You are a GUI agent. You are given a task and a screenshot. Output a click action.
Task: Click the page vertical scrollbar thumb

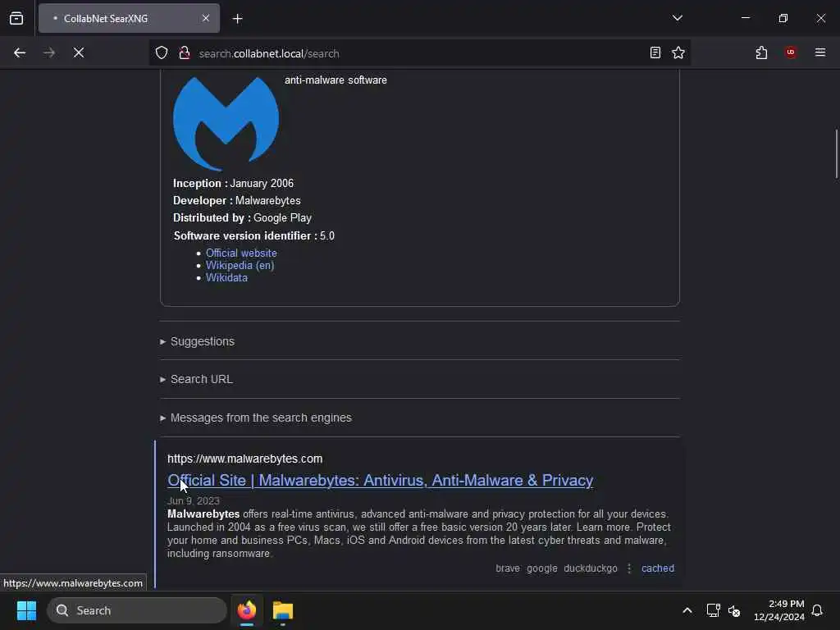[x=836, y=153]
